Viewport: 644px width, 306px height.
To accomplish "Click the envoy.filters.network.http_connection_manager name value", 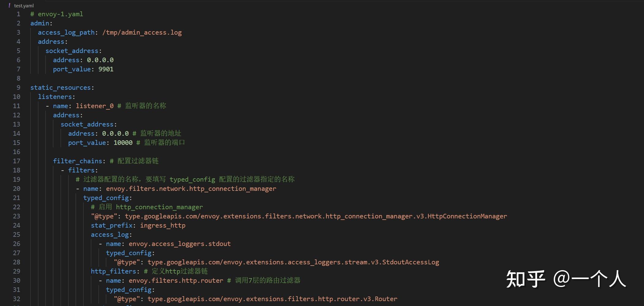I will point(191,189).
